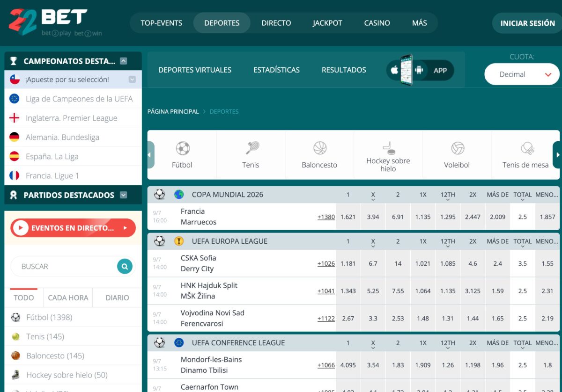Switch to the DIARIO tab
562x392 pixels.
click(117, 298)
